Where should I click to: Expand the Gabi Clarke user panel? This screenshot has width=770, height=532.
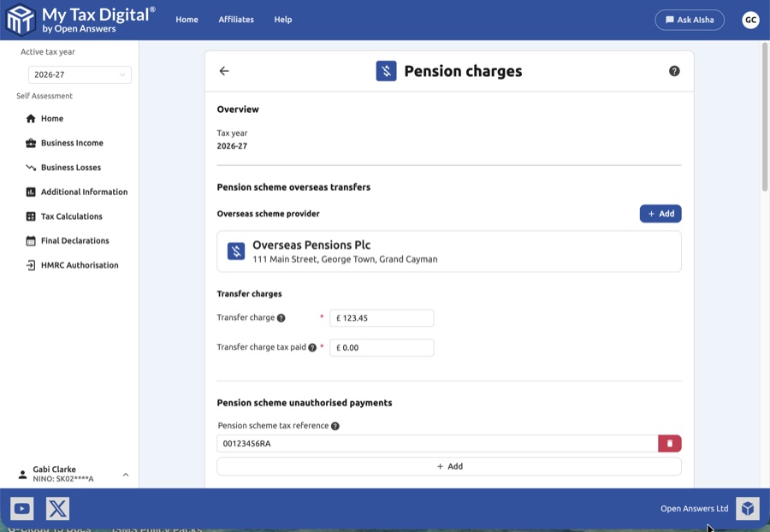[126, 475]
